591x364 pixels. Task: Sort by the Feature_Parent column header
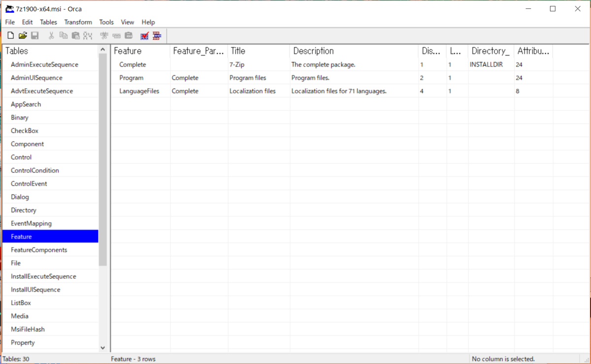[x=199, y=51]
